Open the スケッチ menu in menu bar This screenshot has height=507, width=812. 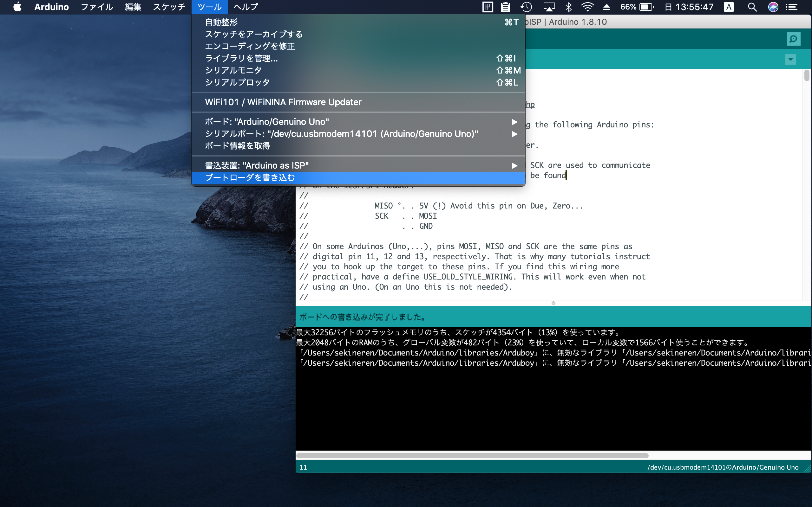(169, 7)
